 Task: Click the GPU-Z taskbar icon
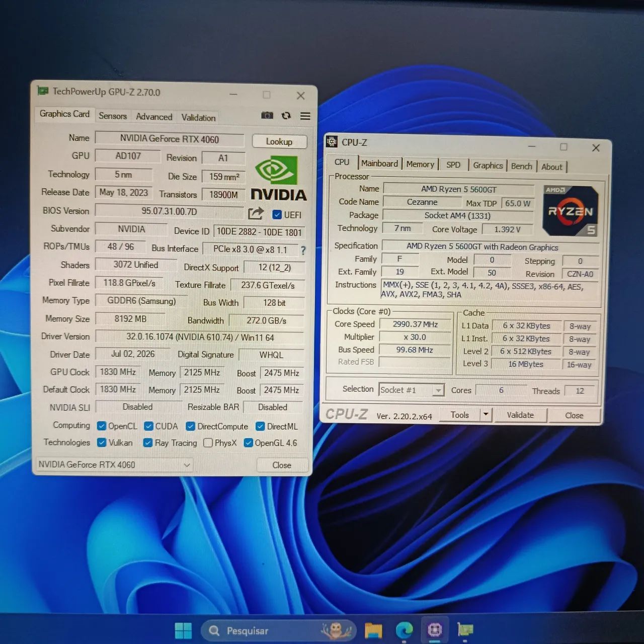click(465, 629)
